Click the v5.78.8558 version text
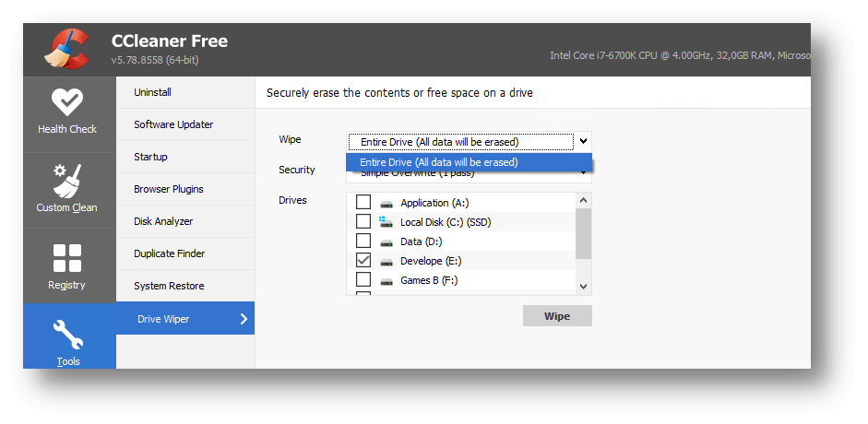The image size is (868, 424). [x=155, y=60]
